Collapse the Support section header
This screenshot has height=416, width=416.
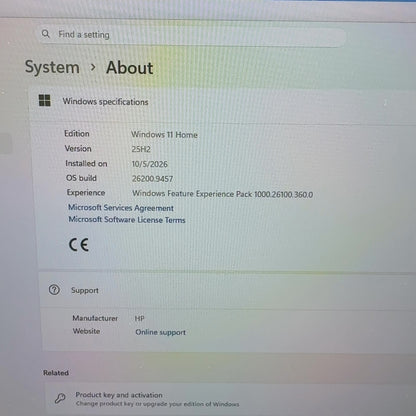pyautogui.click(x=228, y=290)
